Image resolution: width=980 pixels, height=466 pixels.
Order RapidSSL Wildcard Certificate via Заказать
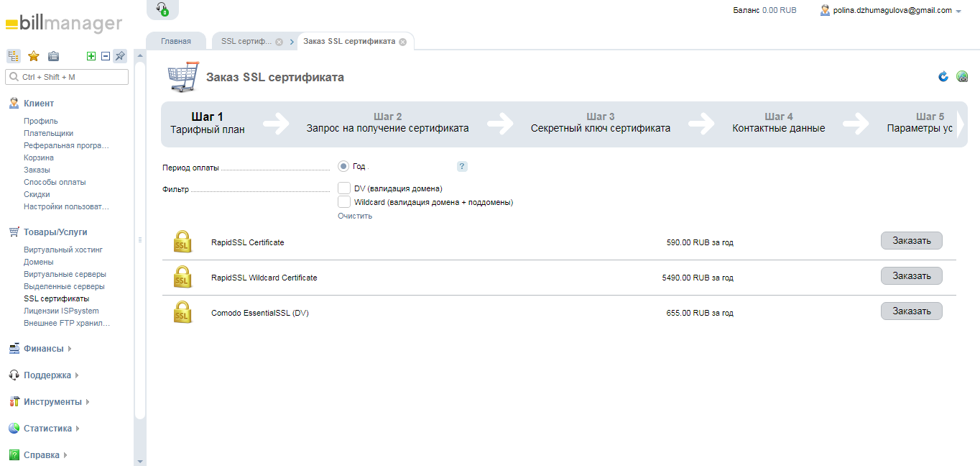coord(911,276)
